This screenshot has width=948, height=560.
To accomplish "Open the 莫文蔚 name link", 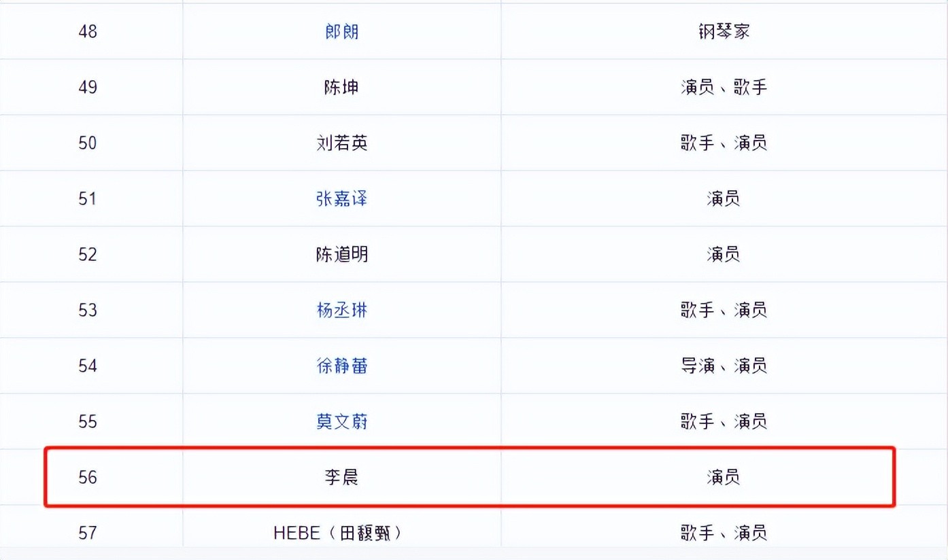I will point(341,422).
